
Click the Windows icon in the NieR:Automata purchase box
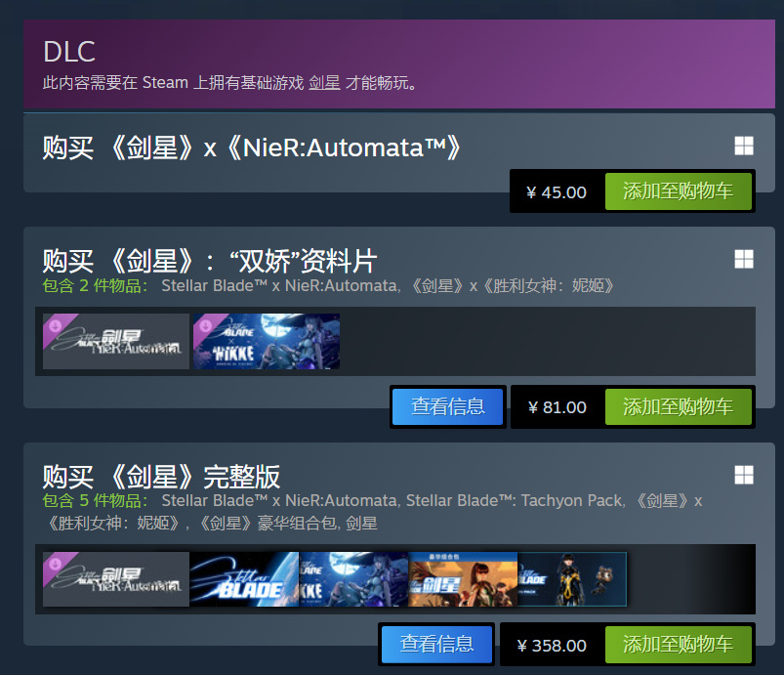(x=744, y=147)
